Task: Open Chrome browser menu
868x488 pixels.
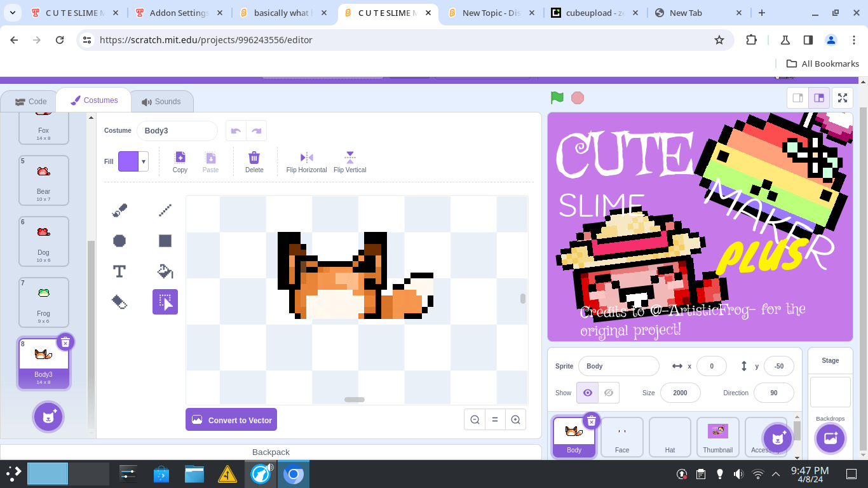Action: pyautogui.click(x=855, y=39)
